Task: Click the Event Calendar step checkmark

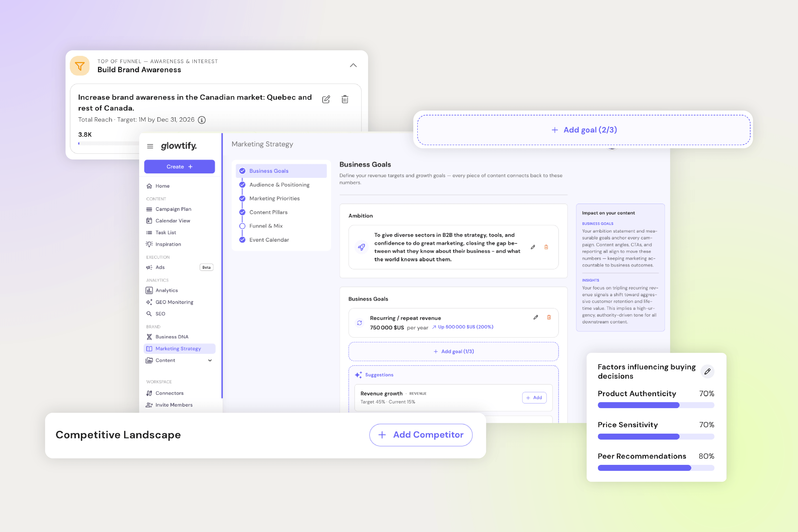Action: [x=242, y=240]
